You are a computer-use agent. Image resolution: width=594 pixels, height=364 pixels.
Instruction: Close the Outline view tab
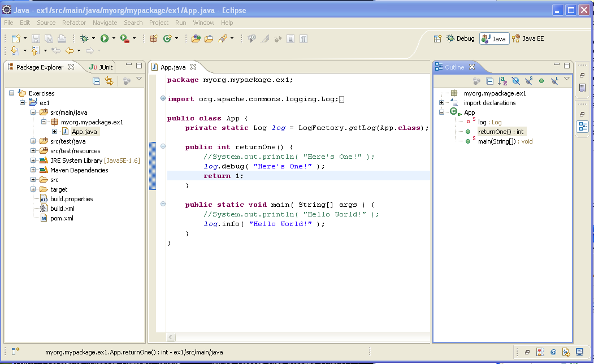coord(472,67)
